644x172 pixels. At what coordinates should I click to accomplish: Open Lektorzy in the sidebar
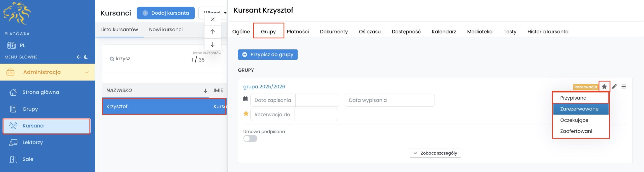[33, 142]
